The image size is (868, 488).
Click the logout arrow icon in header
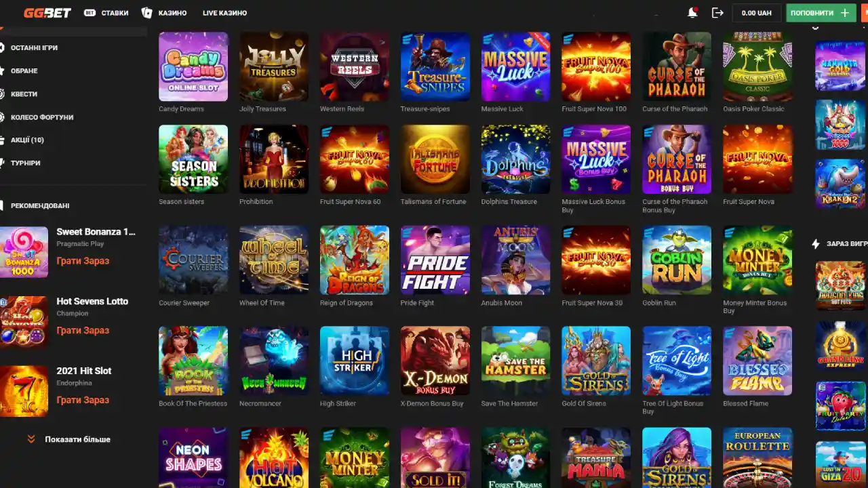click(717, 13)
